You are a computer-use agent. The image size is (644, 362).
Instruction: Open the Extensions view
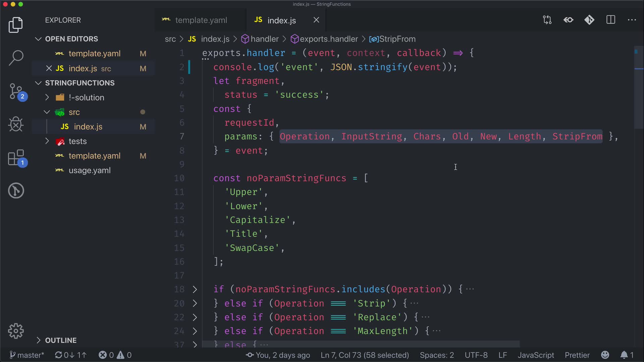click(x=16, y=158)
